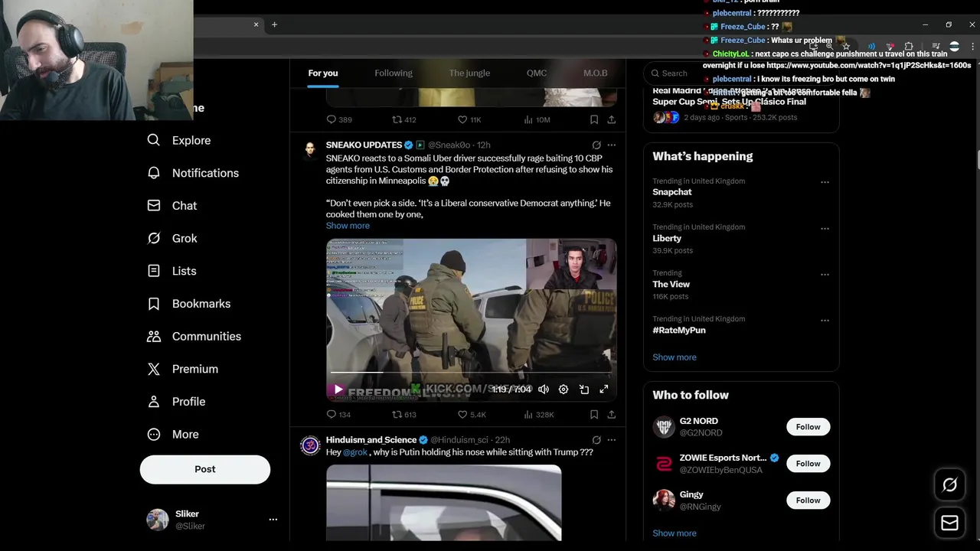Switch to The jungle tab
Image resolution: width=980 pixels, height=551 pixels.
[x=469, y=73]
